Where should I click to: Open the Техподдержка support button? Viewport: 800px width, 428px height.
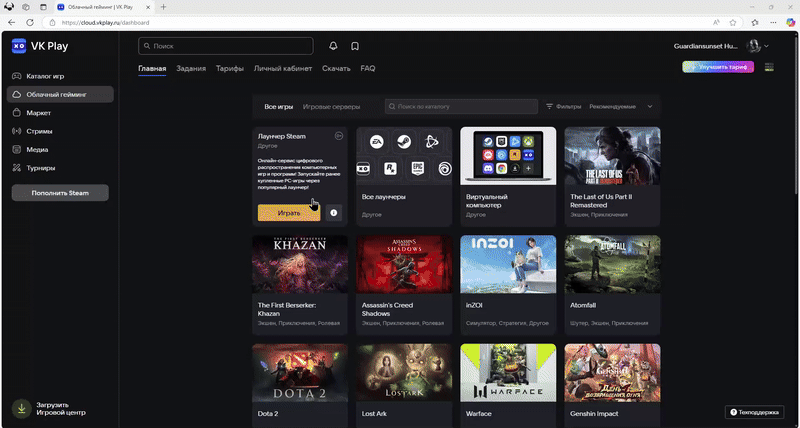pyautogui.click(x=755, y=412)
